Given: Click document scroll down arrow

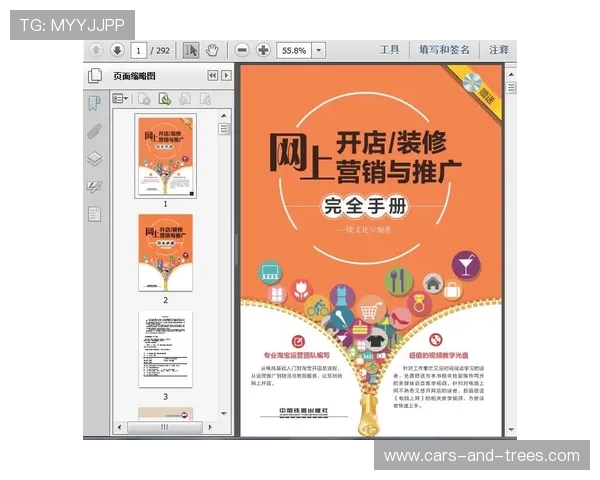Looking at the screenshot, I should point(511,429).
